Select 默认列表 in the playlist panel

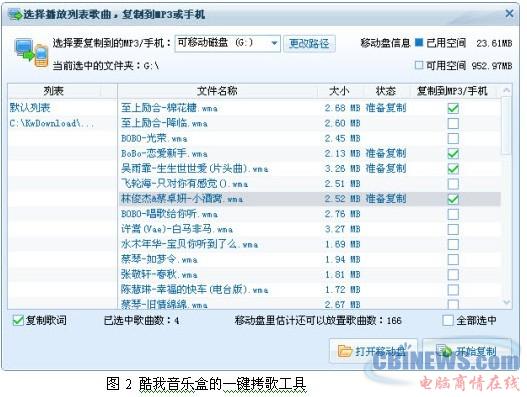tap(30, 108)
